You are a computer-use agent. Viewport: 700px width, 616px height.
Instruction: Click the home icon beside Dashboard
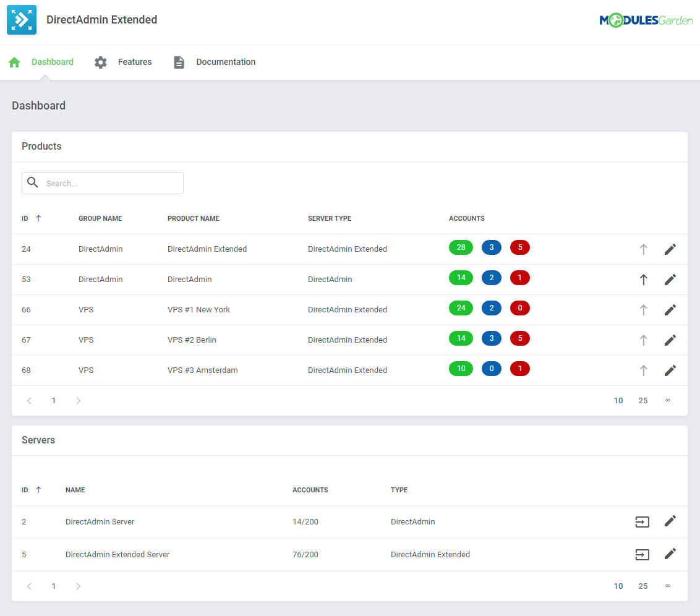[14, 62]
